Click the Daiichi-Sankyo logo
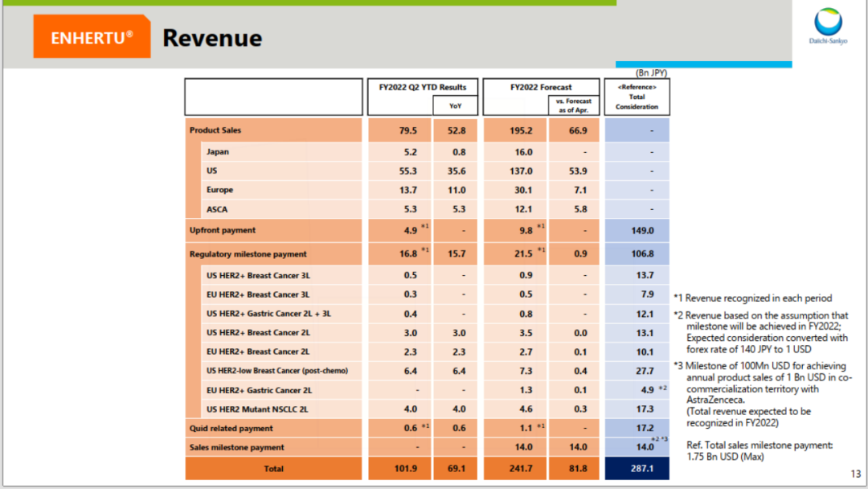This screenshot has height=489, width=868. [828, 27]
